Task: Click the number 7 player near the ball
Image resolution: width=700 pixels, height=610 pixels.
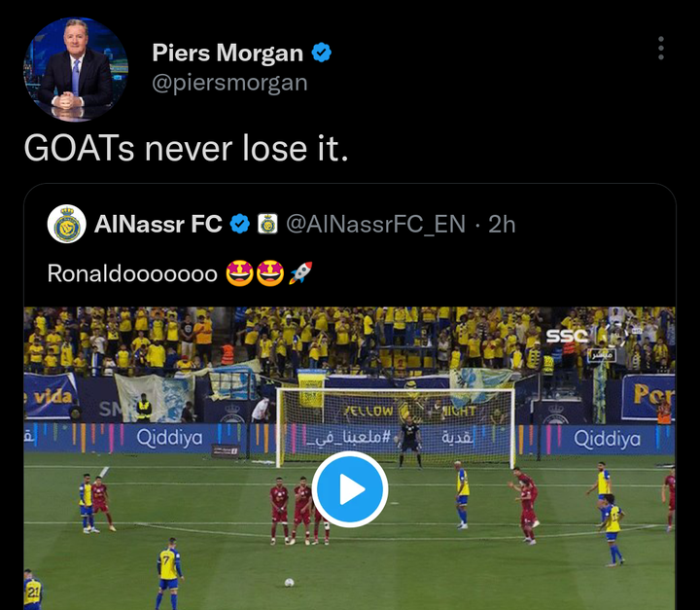Action: coord(169,573)
